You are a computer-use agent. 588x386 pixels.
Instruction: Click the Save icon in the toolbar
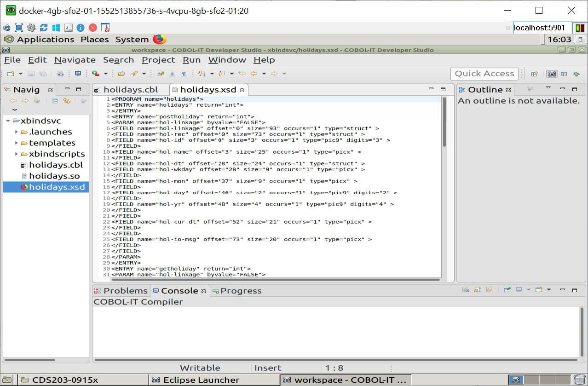(x=32, y=74)
